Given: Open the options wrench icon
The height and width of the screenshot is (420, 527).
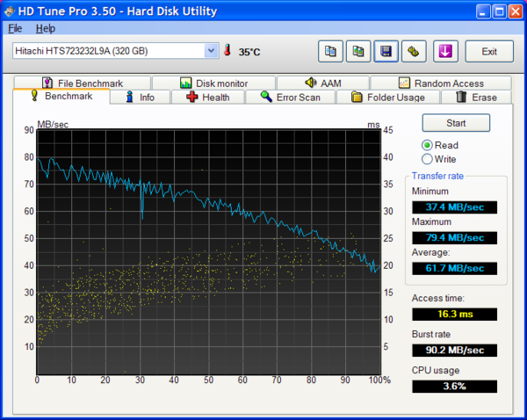Looking at the screenshot, I should pos(415,51).
